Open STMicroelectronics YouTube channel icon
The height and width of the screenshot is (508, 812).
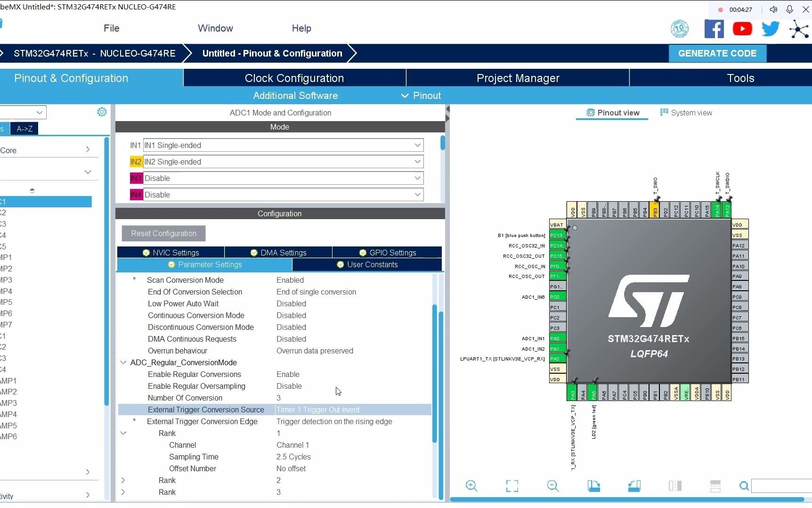click(743, 28)
